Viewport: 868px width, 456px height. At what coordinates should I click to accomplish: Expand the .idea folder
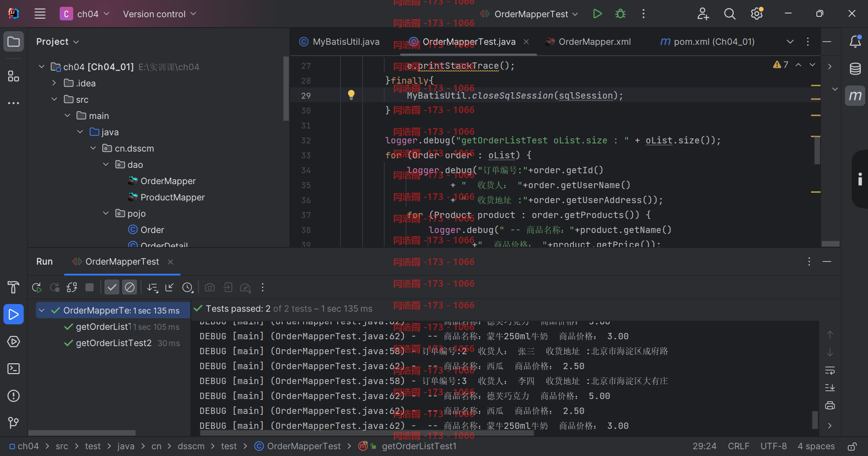(x=54, y=83)
